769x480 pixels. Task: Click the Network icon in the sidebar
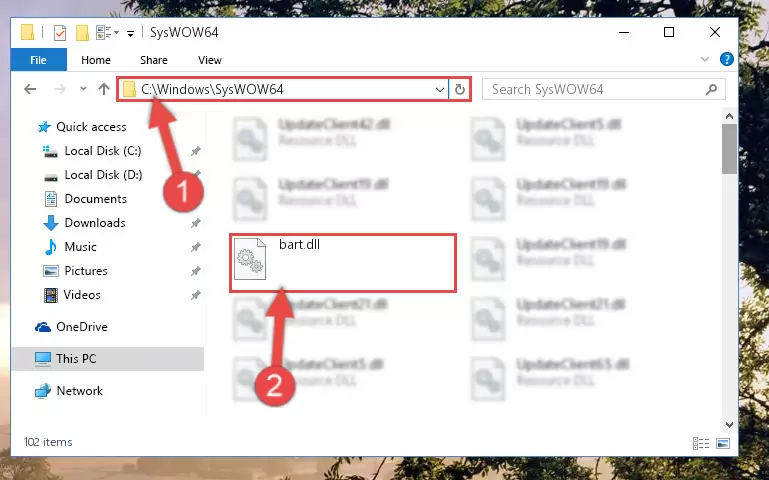[43, 391]
